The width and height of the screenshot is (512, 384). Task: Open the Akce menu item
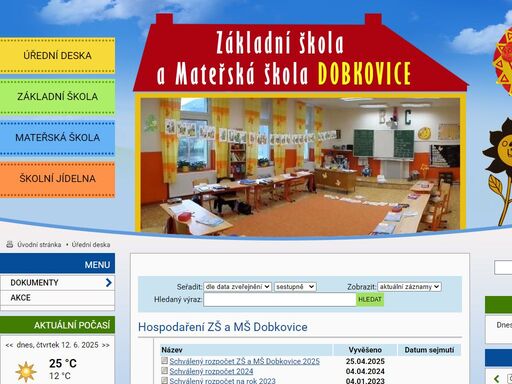coord(57,298)
